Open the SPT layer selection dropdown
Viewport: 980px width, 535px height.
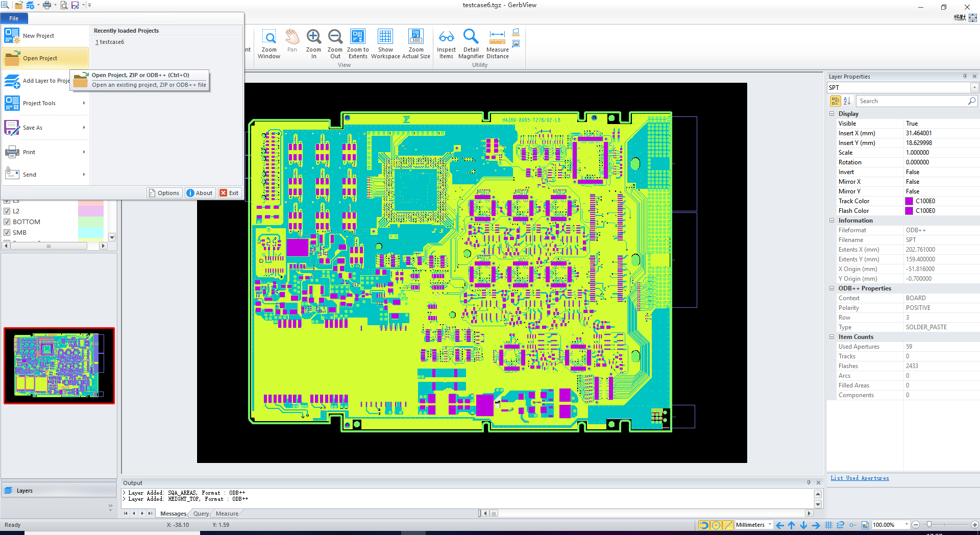click(974, 88)
